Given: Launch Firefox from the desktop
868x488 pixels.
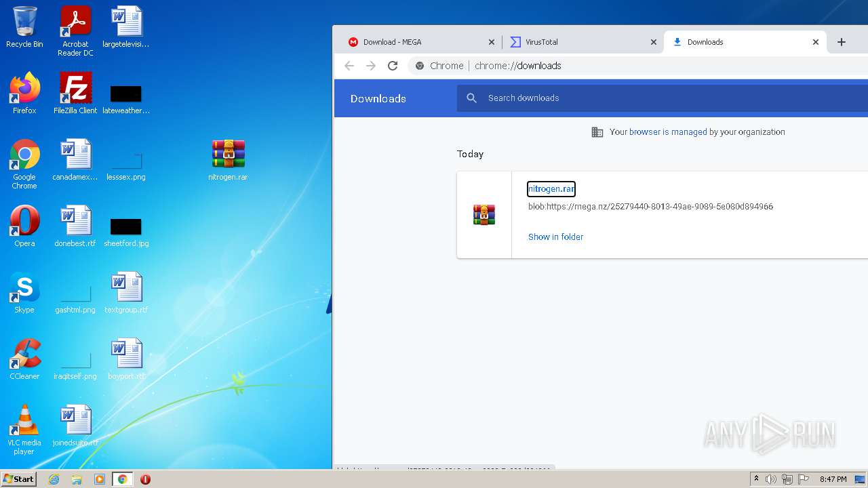Looking at the screenshot, I should [24, 94].
